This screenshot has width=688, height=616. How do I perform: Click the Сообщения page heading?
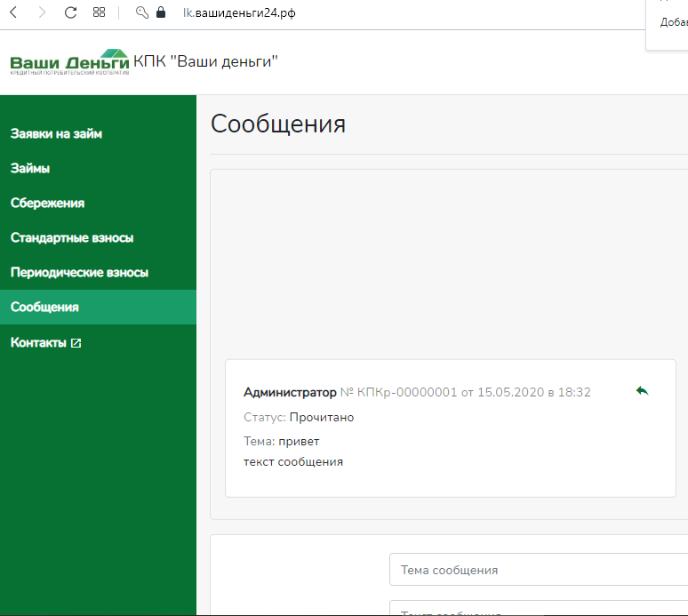278,124
